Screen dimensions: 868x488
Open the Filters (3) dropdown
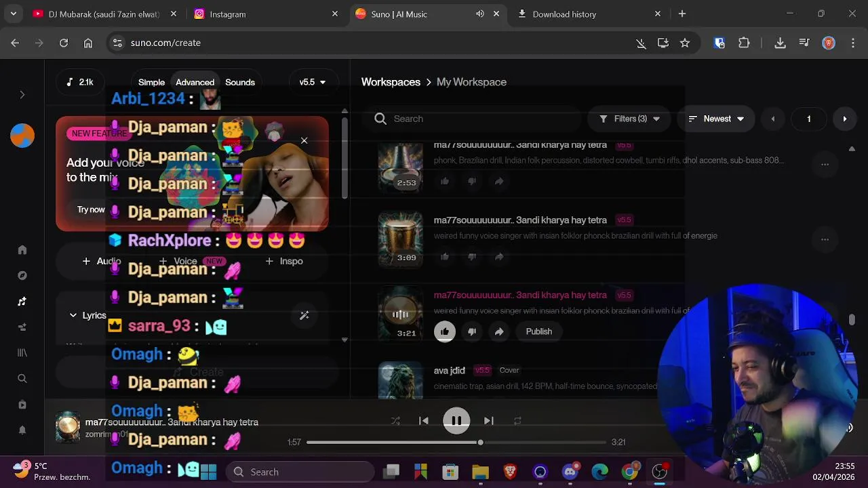pyautogui.click(x=629, y=119)
